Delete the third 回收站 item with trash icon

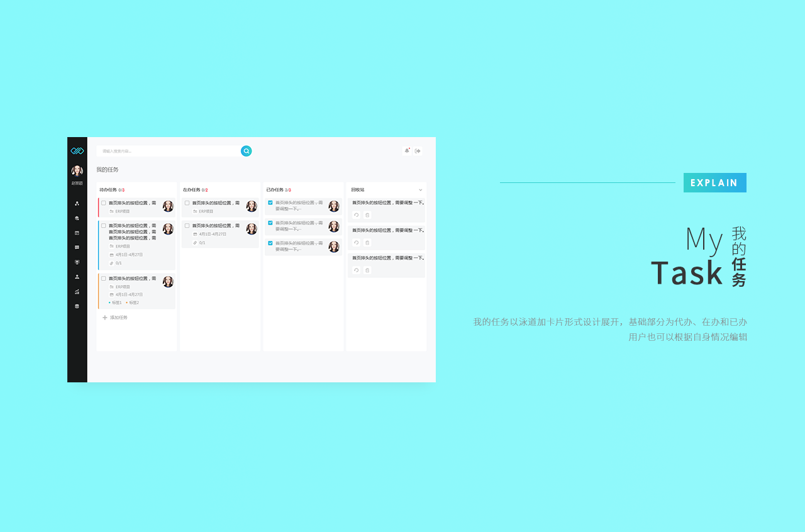(x=367, y=270)
